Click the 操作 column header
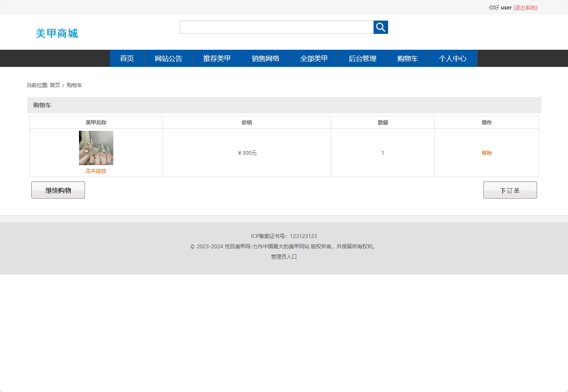 [487, 123]
